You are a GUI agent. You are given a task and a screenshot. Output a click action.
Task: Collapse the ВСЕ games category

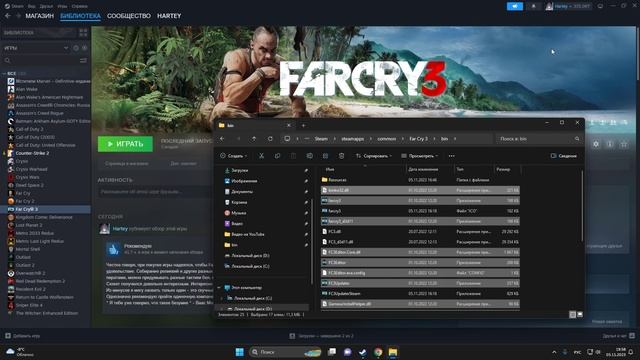[4, 73]
